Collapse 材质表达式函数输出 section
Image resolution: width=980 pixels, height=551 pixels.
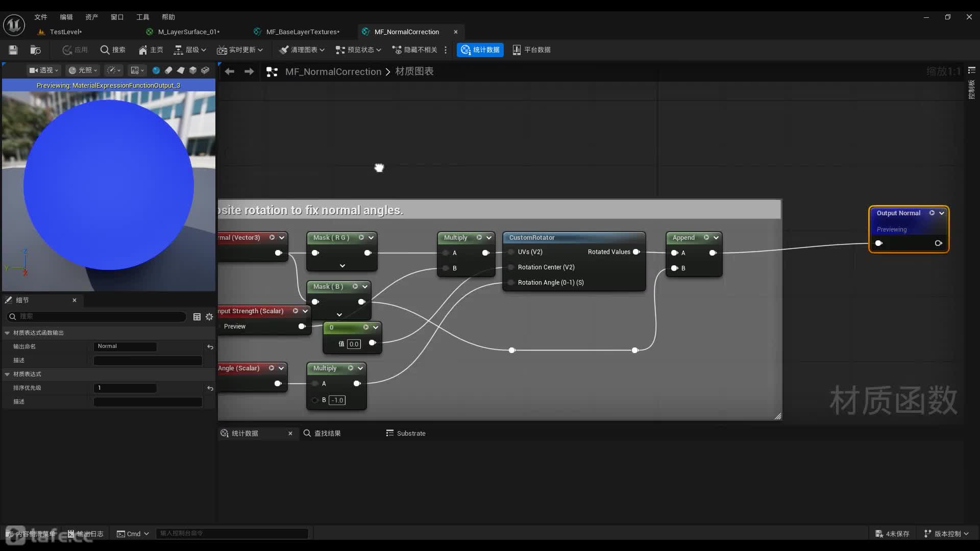coord(7,333)
